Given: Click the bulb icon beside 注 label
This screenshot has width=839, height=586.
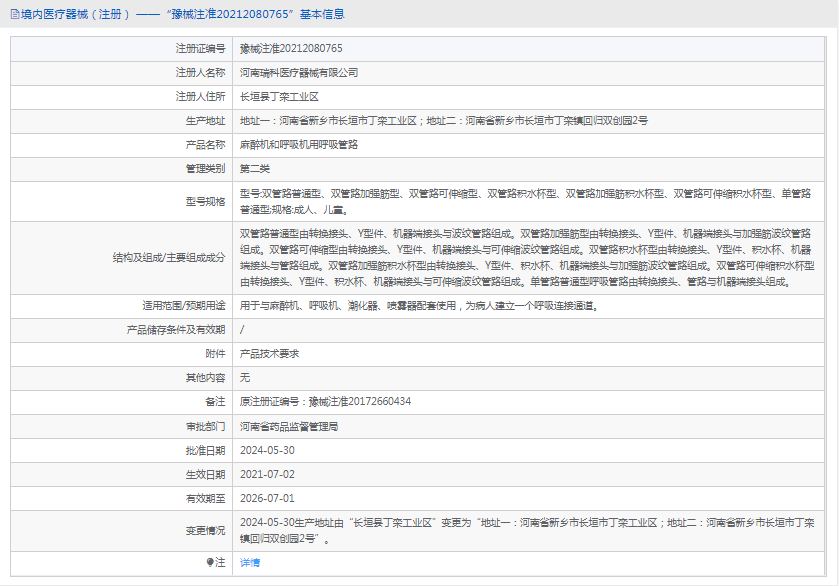Looking at the screenshot, I should [210, 562].
